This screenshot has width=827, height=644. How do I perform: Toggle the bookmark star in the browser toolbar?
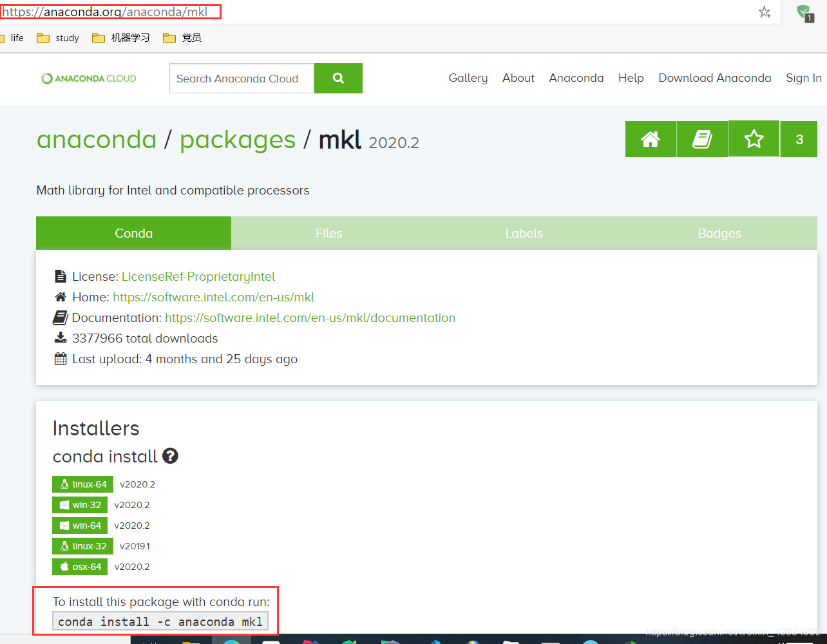click(765, 12)
